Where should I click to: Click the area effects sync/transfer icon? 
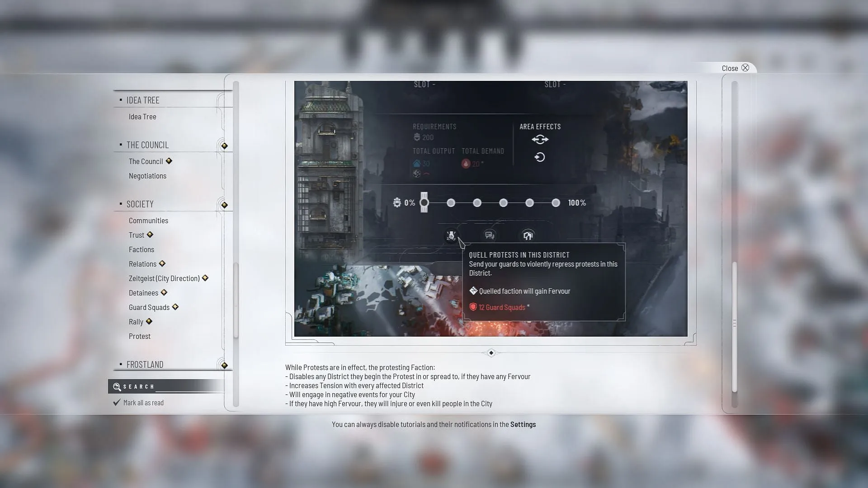540,140
